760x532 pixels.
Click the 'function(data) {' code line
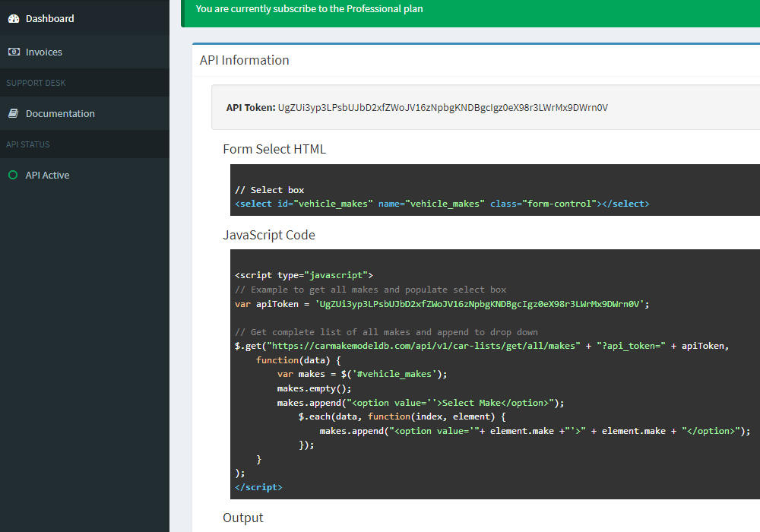pos(298,360)
